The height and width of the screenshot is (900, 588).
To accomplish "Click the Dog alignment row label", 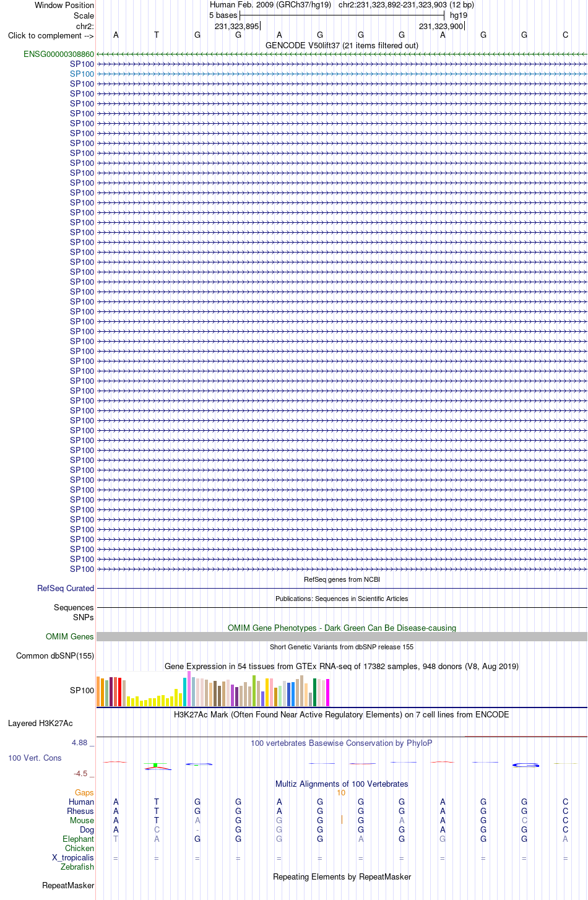I will pyautogui.click(x=87, y=830).
